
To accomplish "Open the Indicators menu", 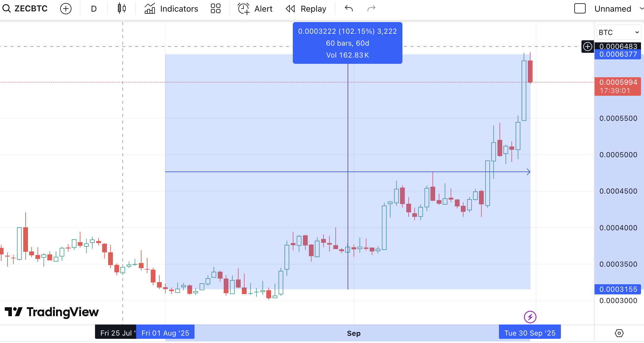I will (171, 8).
